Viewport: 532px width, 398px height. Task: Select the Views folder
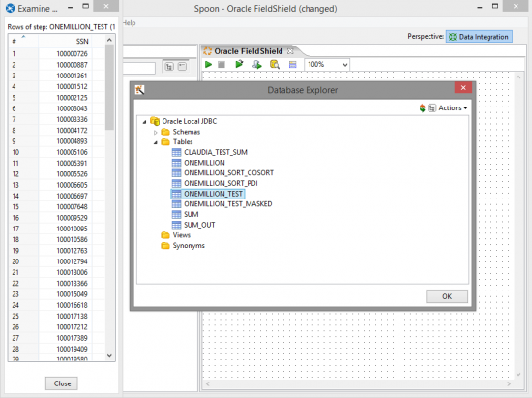click(x=182, y=235)
